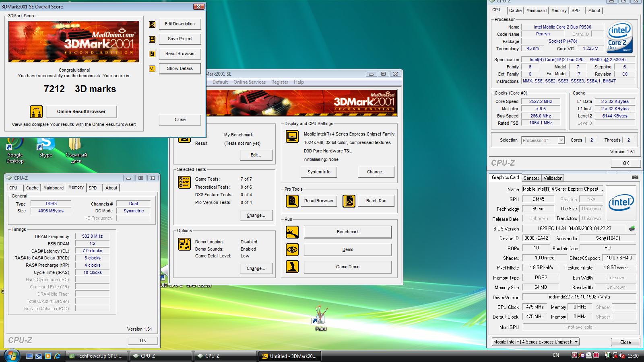Viewport: 644px width, 362px height.
Task: Click the Online ResultBrowser icon
Action: [x=36, y=111]
